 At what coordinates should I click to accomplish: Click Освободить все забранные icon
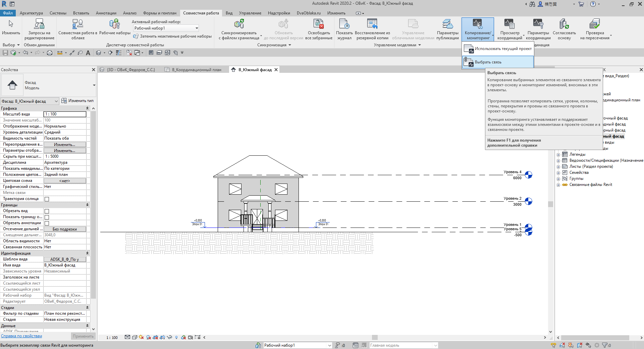tap(318, 24)
